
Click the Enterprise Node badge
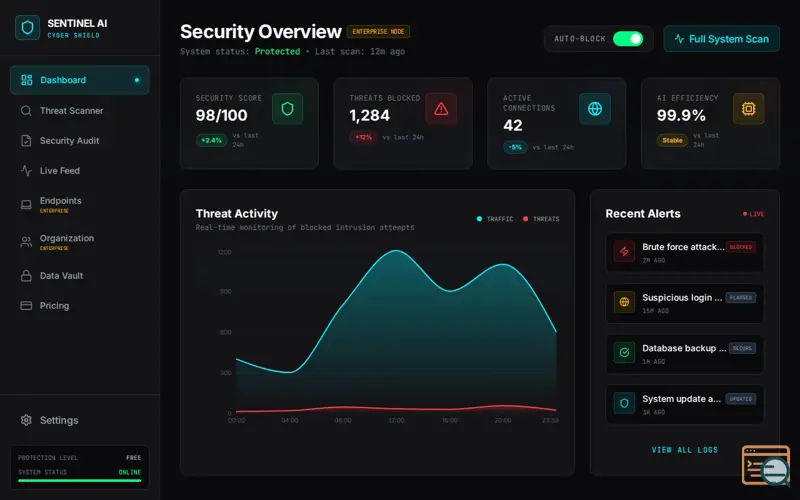378,32
